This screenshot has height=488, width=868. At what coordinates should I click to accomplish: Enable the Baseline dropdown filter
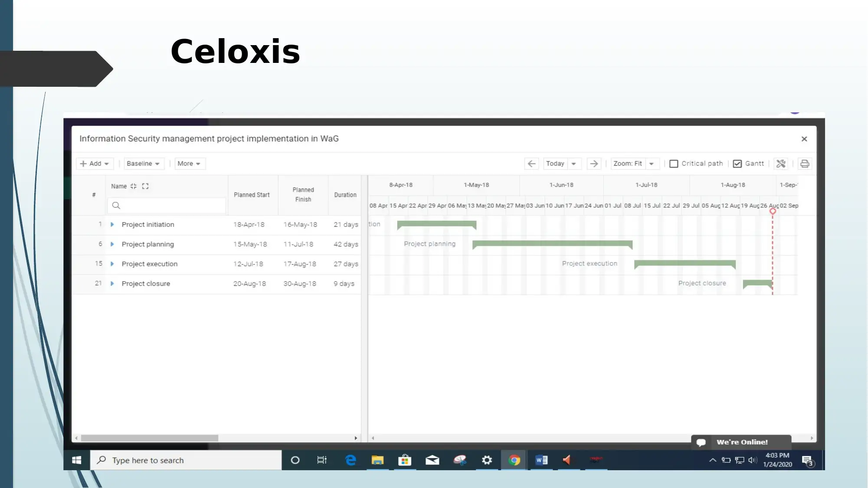(142, 163)
